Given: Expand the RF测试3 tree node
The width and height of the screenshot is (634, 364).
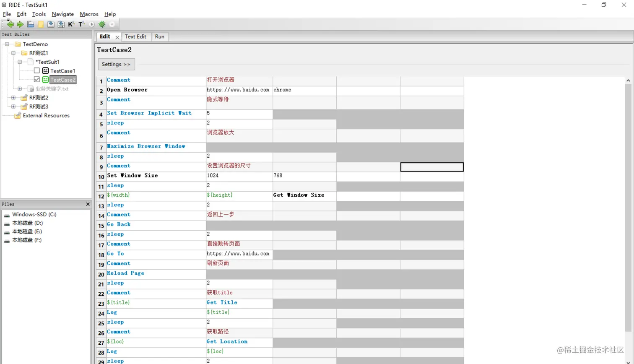Looking at the screenshot, I should [x=13, y=107].
